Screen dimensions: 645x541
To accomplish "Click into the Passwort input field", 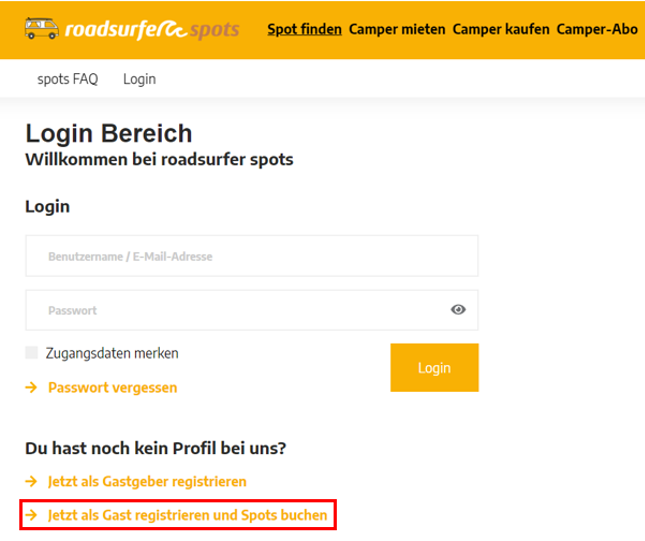I will point(235,310).
